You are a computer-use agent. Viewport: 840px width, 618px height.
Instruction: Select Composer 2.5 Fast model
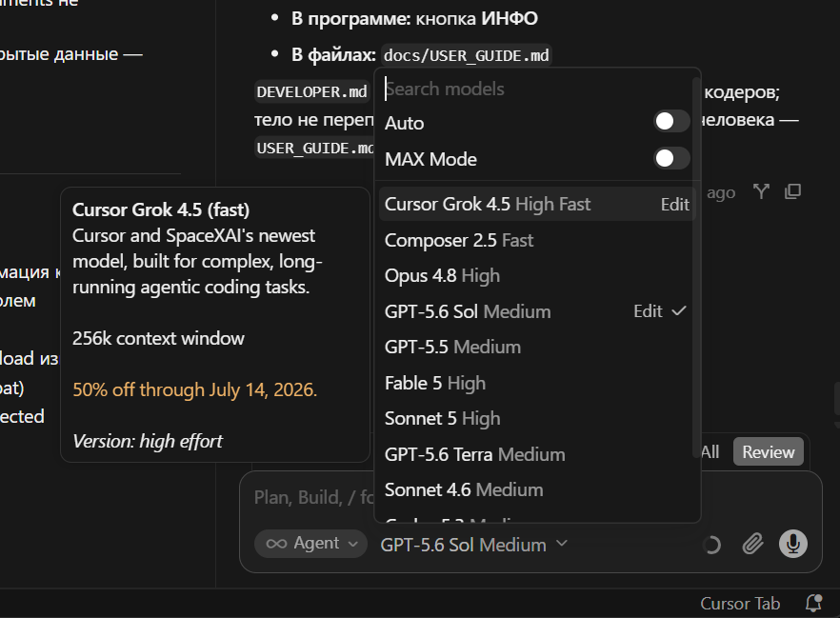tap(537, 241)
